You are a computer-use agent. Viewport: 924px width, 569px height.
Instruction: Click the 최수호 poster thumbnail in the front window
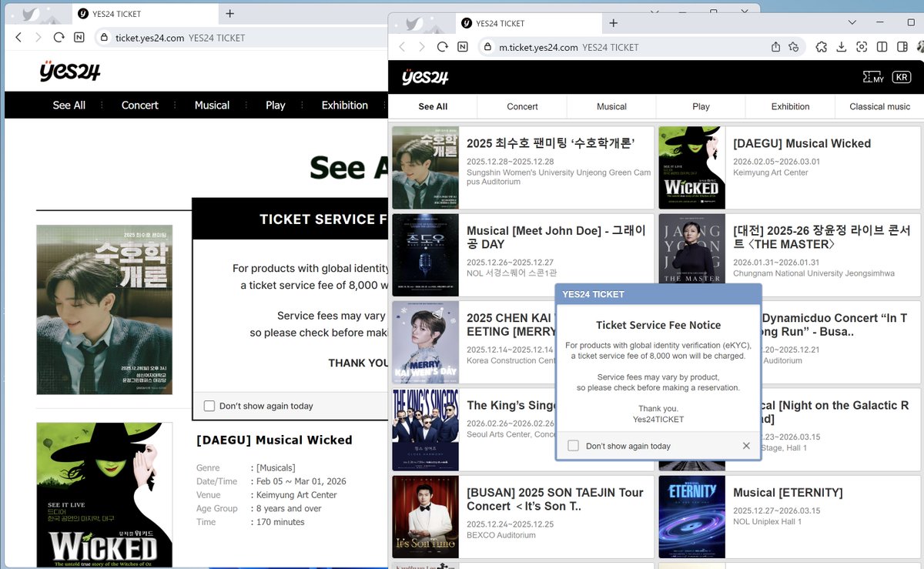[425, 168]
